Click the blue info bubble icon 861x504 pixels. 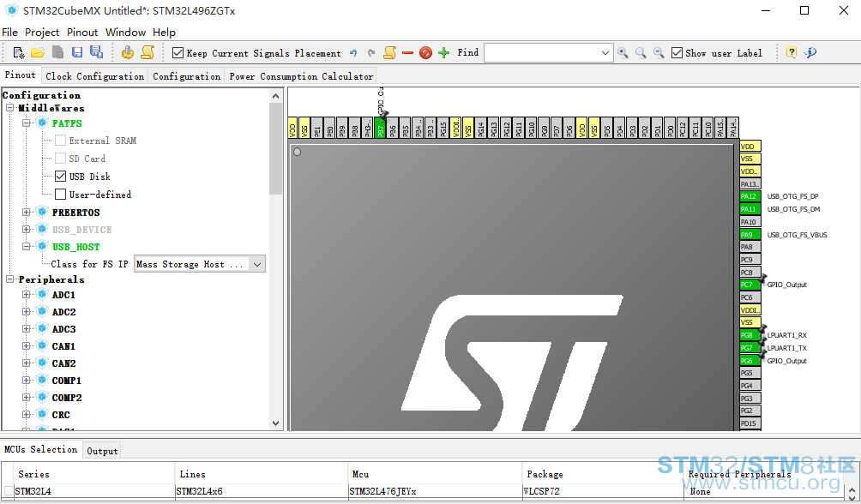click(810, 52)
